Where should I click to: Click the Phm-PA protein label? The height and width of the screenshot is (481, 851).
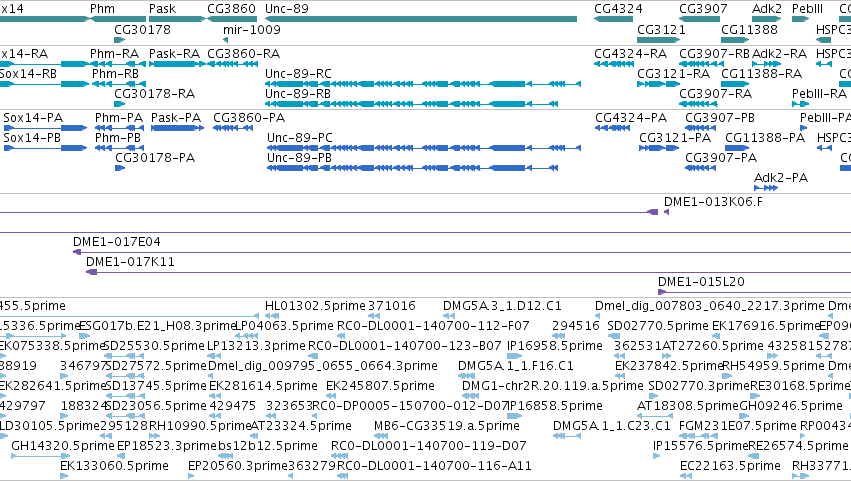pos(119,118)
